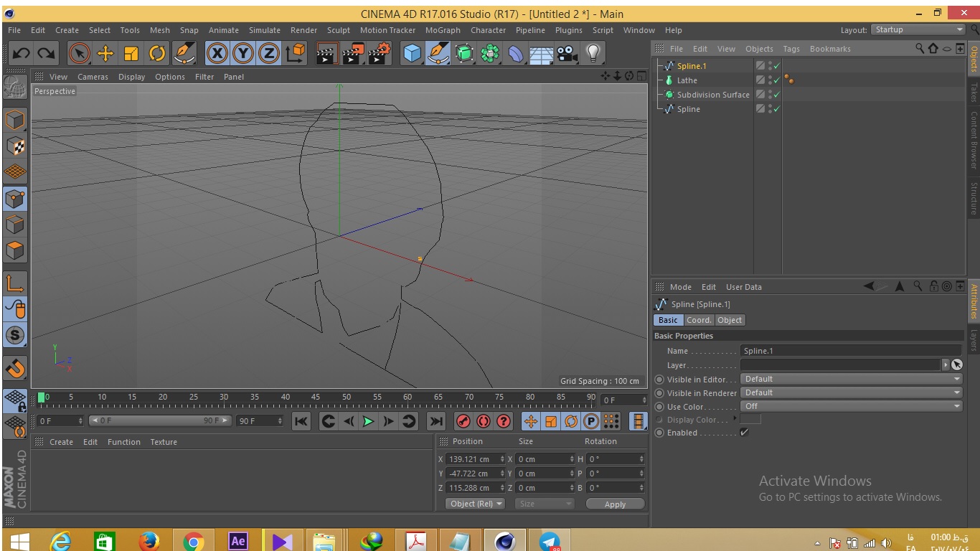Image resolution: width=980 pixels, height=551 pixels.
Task: Click the Render View clapperboard icon
Action: 327,53
